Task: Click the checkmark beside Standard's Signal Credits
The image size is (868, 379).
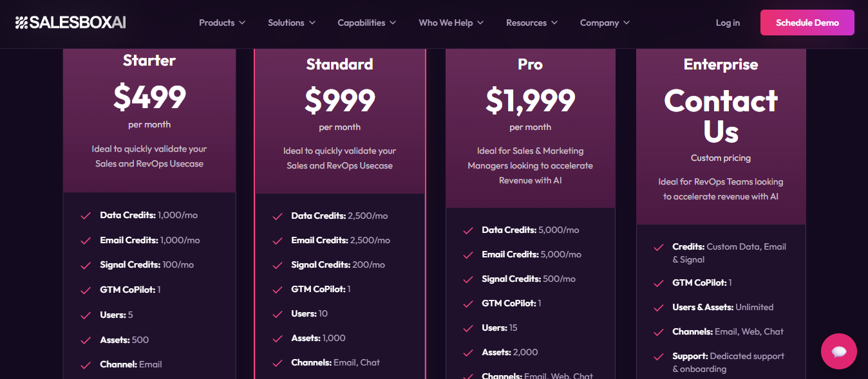Action: coord(276,265)
